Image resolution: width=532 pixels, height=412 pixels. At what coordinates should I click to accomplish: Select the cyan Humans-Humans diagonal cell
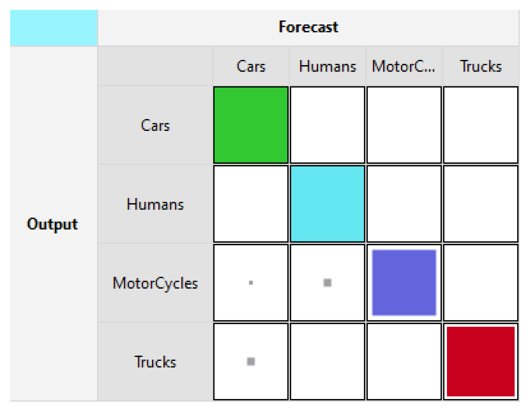pos(327,204)
